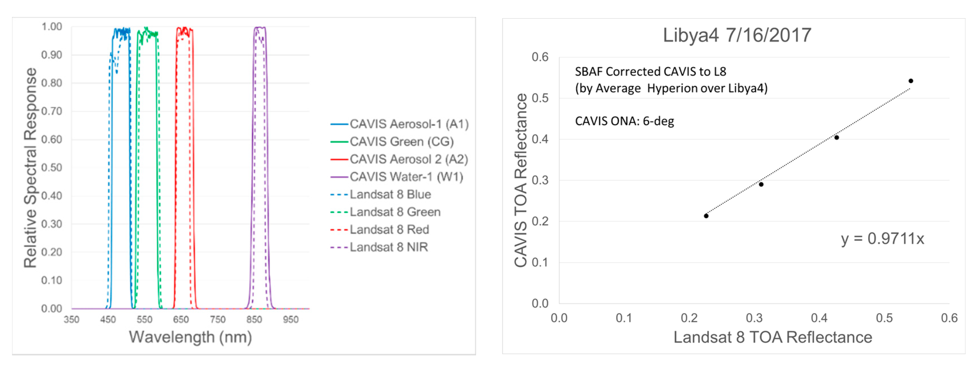Click the SBAF Corrected CAVIS to L8 text
This screenshot has width=980, height=369.
[650, 71]
